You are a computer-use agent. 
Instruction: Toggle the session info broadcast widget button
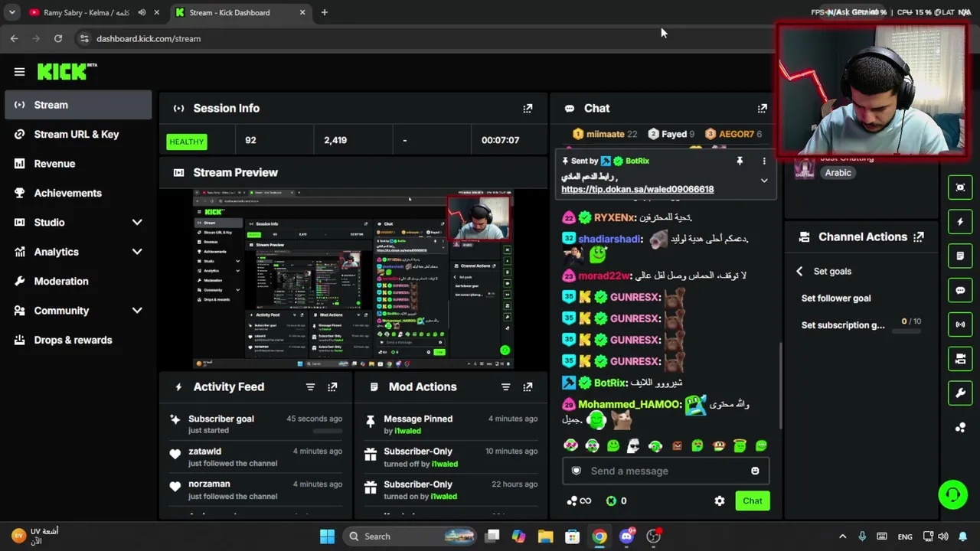coord(960,324)
